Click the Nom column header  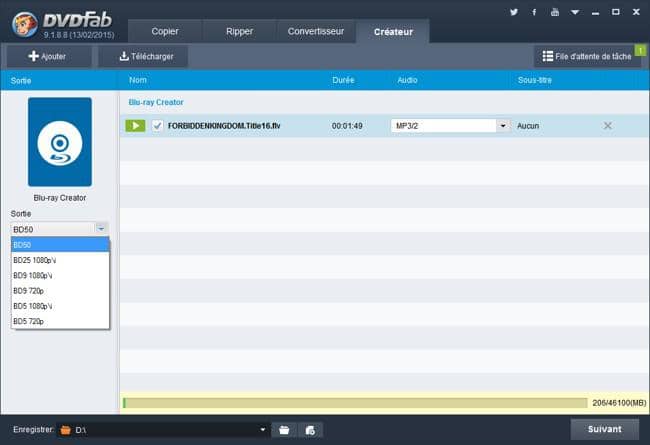click(138, 80)
